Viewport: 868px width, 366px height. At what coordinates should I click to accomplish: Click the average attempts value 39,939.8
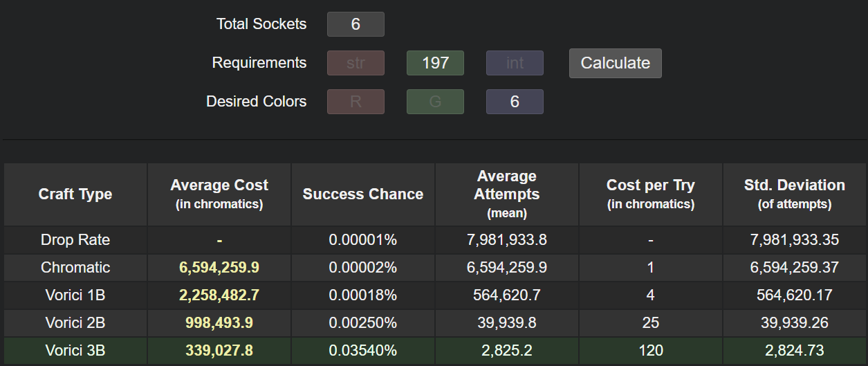click(x=507, y=323)
